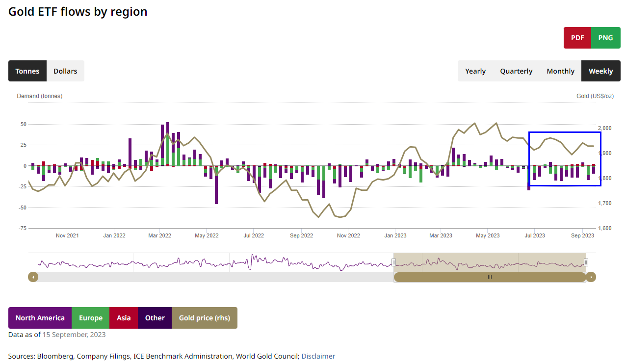Click the empty navigator scrollbar track on left
The image size is (626, 364).
211,277
